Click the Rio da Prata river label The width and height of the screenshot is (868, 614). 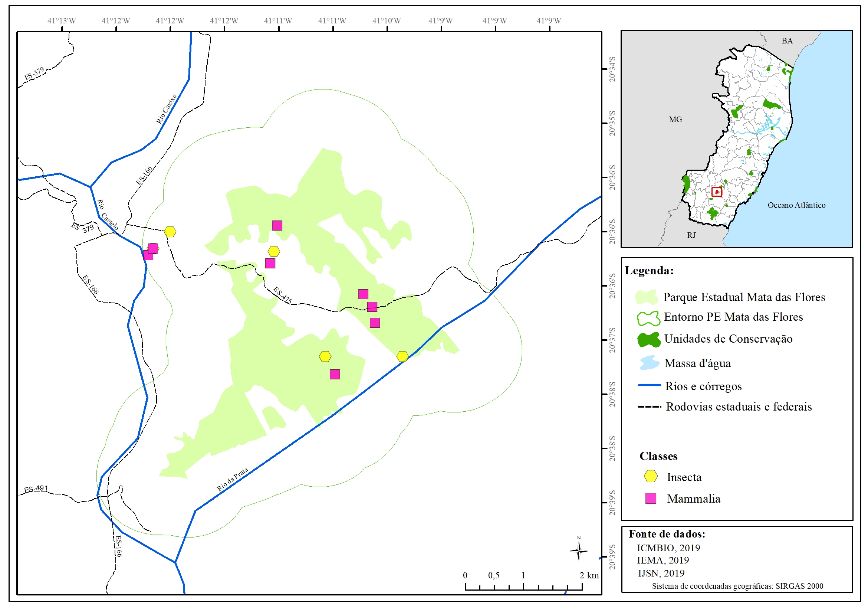point(232,479)
